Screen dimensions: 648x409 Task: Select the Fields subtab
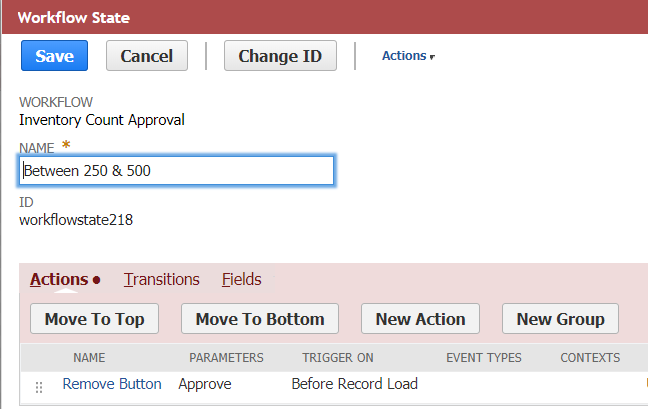tap(242, 280)
